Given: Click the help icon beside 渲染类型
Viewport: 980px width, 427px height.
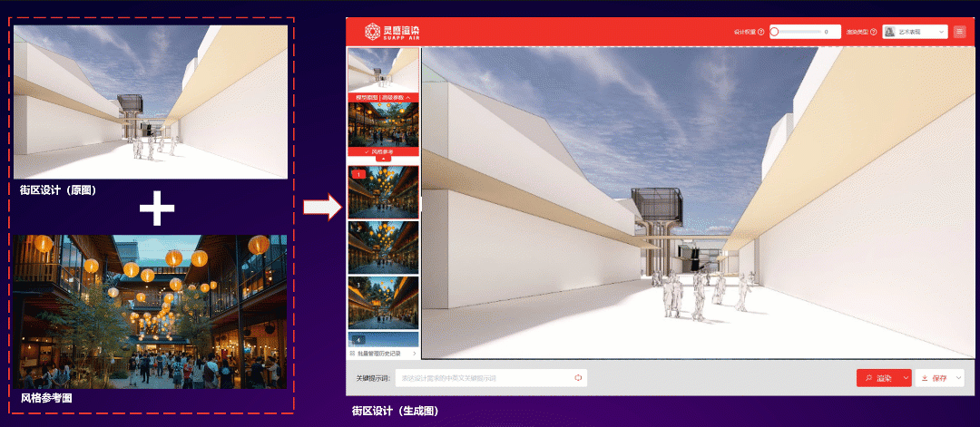Looking at the screenshot, I should tap(874, 32).
